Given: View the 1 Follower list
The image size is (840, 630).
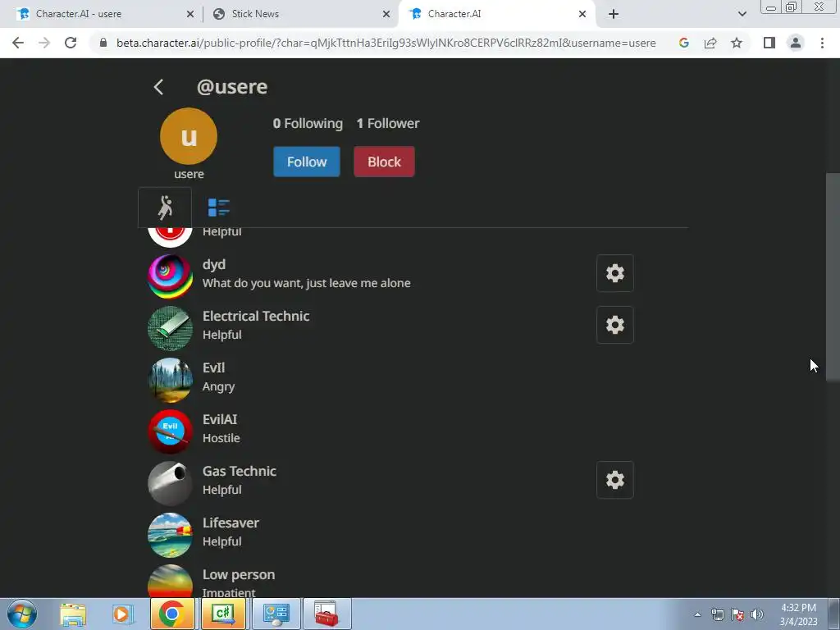Looking at the screenshot, I should point(388,124).
